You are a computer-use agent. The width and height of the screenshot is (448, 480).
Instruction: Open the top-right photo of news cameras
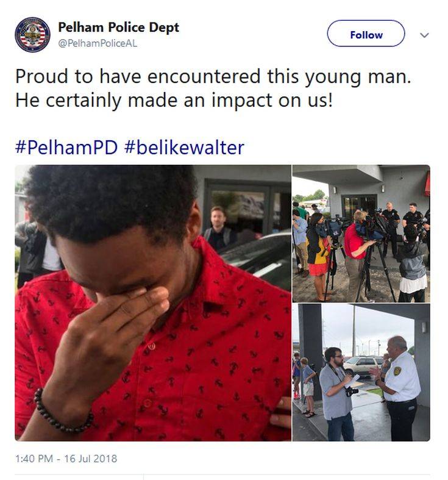tap(361, 234)
